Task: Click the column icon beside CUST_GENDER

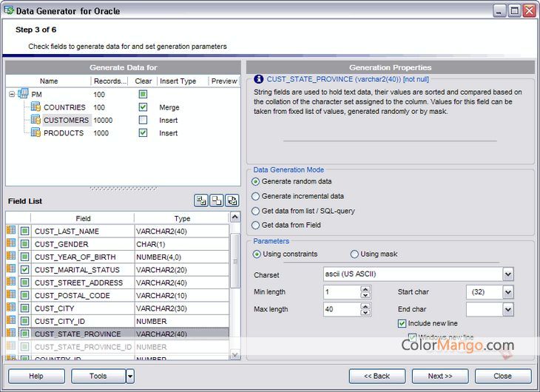Action: tap(11, 243)
